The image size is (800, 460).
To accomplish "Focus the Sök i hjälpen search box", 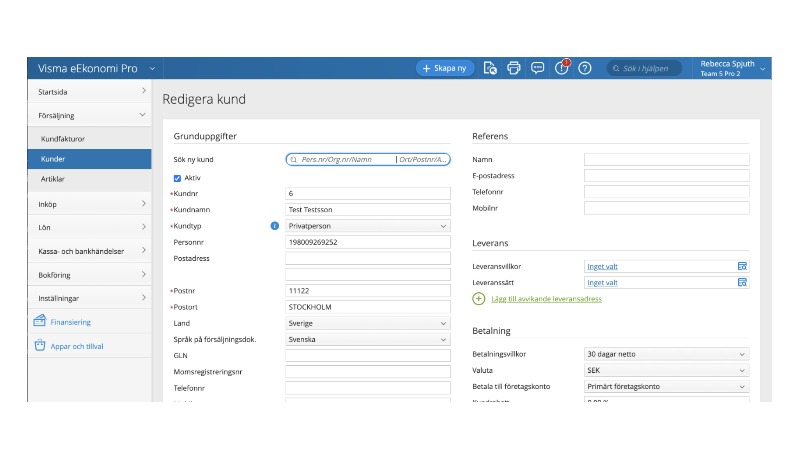I will pyautogui.click(x=644, y=68).
